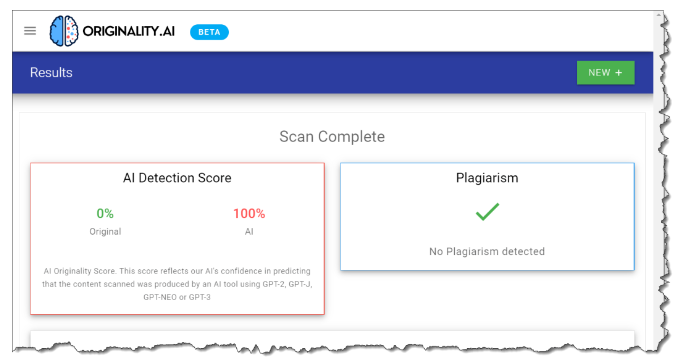Viewport: 689px width, 360px height.
Task: Click the green NEW + button
Action: coord(606,73)
